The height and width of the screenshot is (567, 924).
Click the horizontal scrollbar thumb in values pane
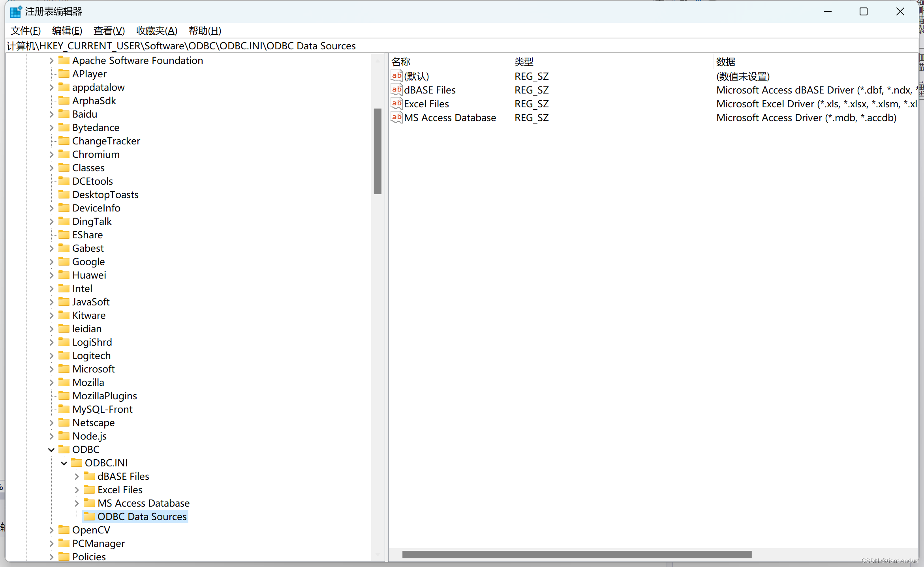577,554
